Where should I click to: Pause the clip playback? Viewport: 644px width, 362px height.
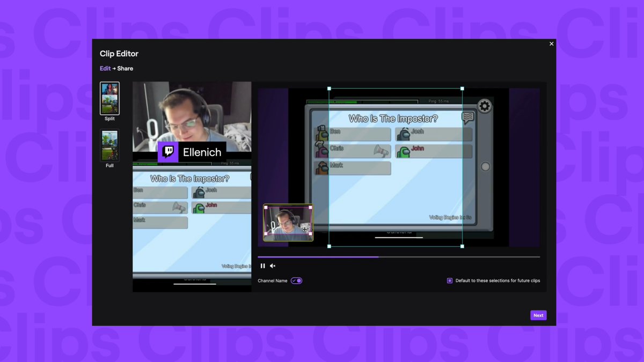pyautogui.click(x=263, y=266)
